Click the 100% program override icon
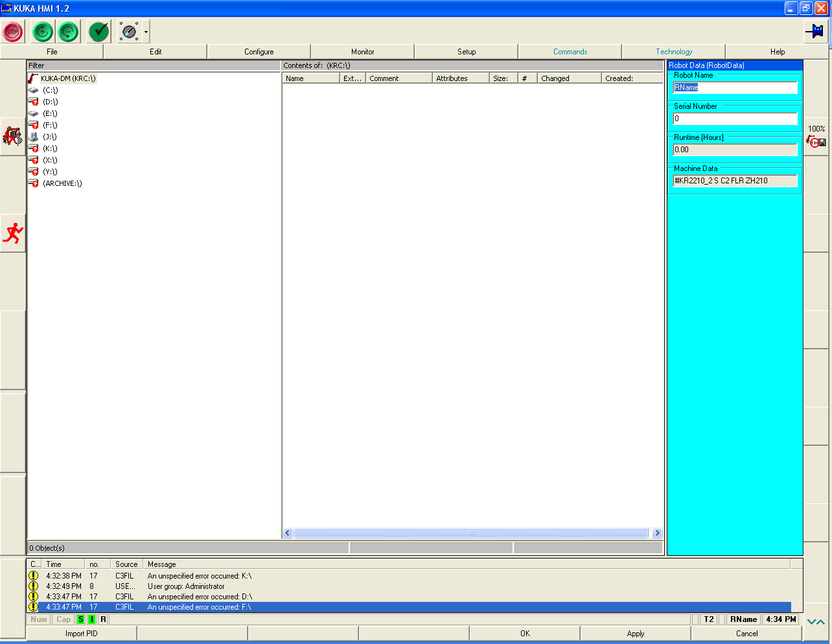This screenshot has height=644, width=832. click(x=816, y=137)
